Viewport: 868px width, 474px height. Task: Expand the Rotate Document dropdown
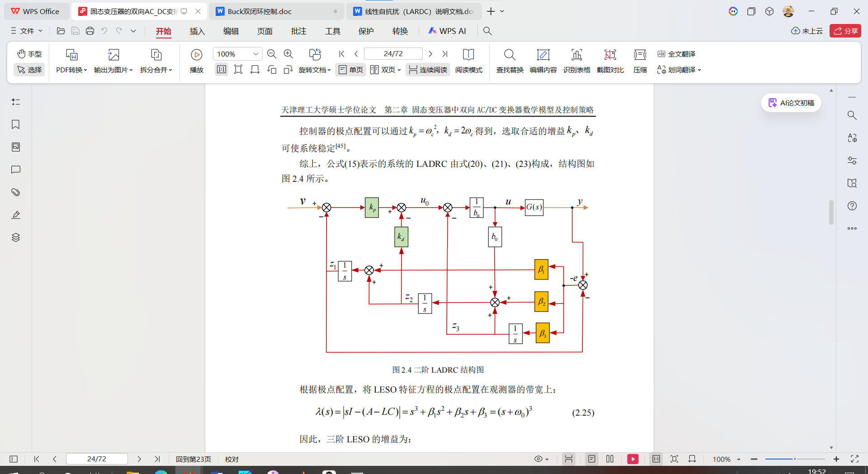coord(315,70)
